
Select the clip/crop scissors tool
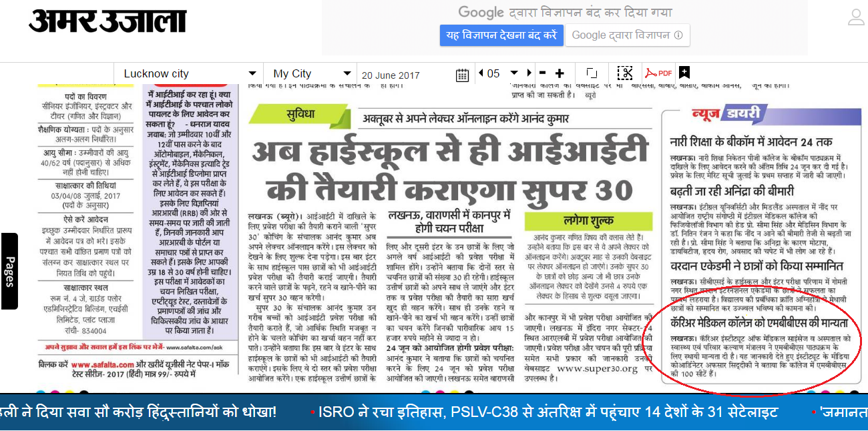625,73
